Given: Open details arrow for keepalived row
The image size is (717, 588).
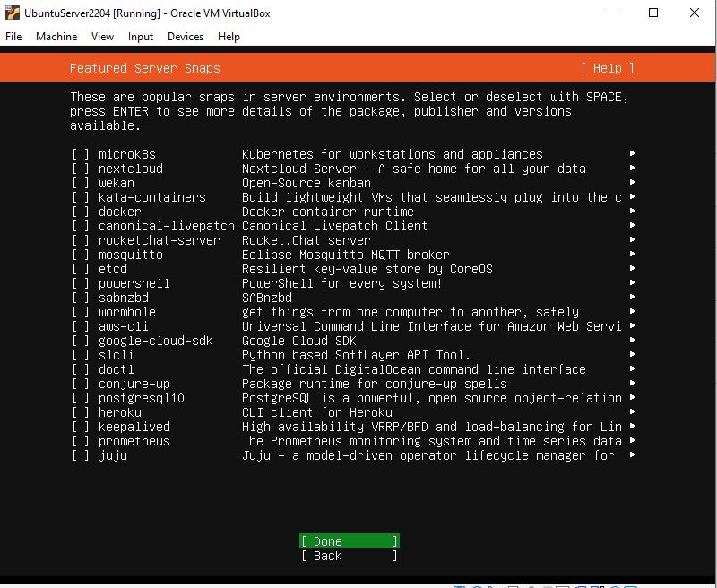Looking at the screenshot, I should [x=633, y=426].
